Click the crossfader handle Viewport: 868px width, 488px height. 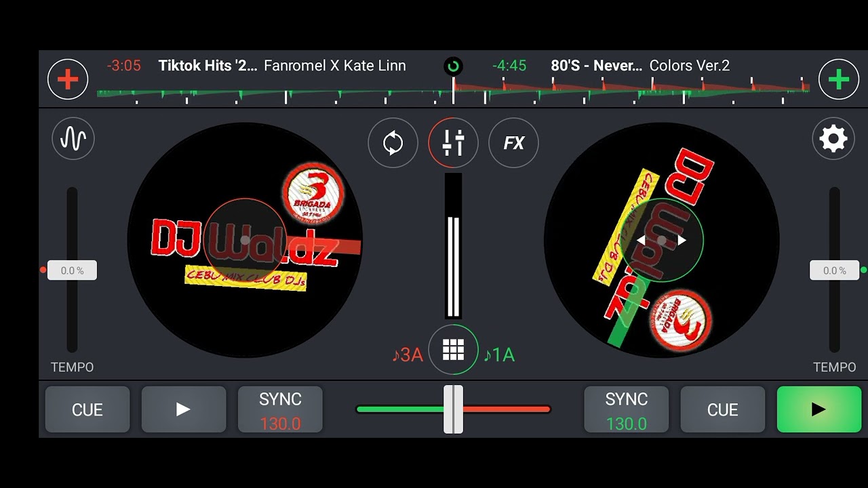(453, 409)
